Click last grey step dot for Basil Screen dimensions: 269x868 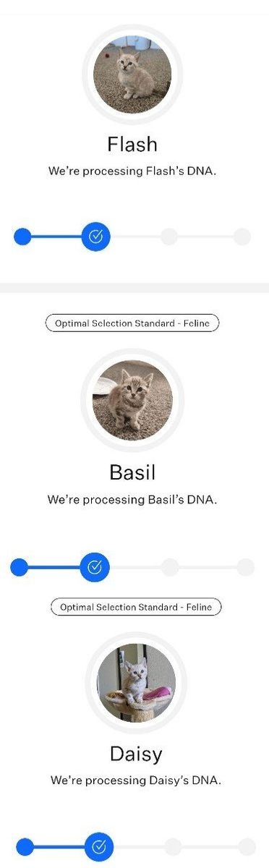tap(246, 567)
